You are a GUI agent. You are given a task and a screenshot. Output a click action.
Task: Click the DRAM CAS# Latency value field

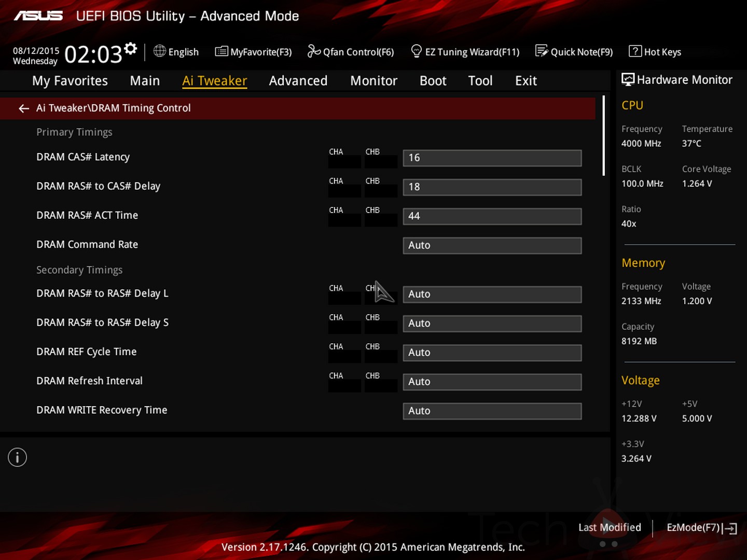coord(492,158)
